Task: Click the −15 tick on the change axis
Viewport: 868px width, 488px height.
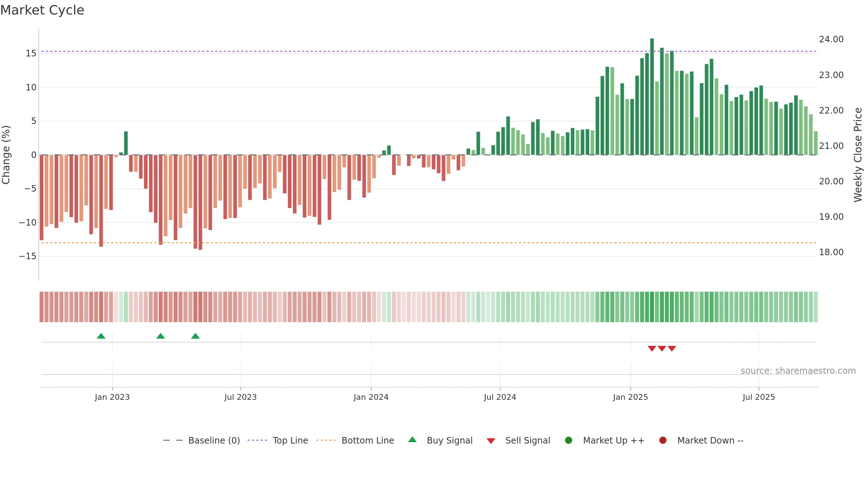Action: (x=28, y=256)
